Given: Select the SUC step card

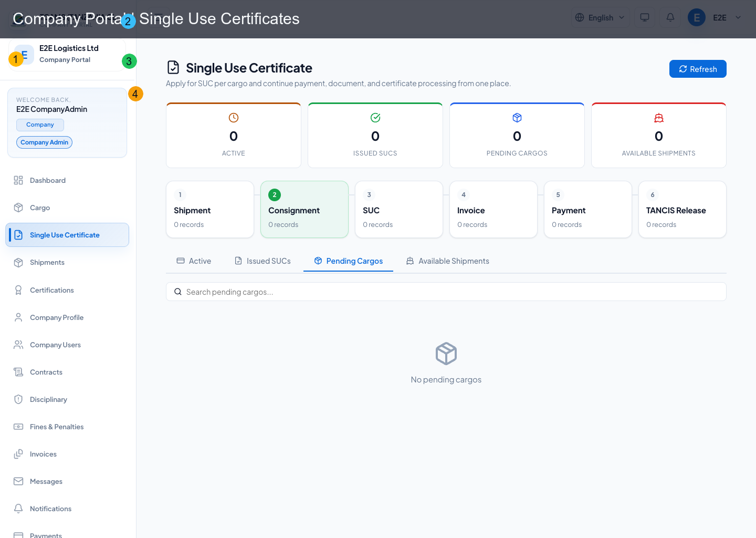Looking at the screenshot, I should pos(399,209).
